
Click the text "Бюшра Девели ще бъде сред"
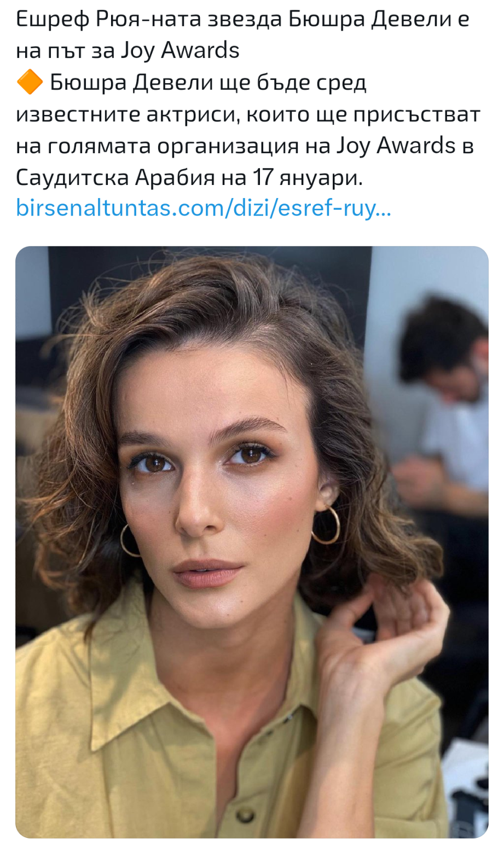pyautogui.click(x=208, y=83)
